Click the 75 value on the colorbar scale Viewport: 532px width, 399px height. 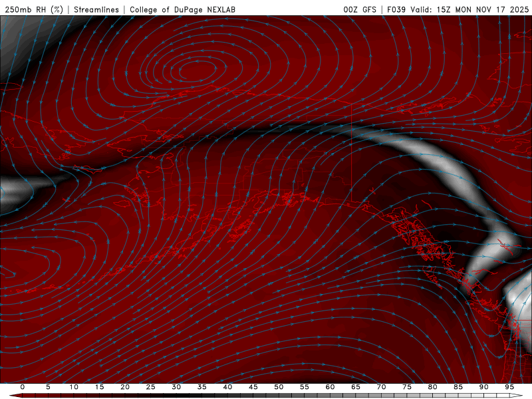[407, 387]
